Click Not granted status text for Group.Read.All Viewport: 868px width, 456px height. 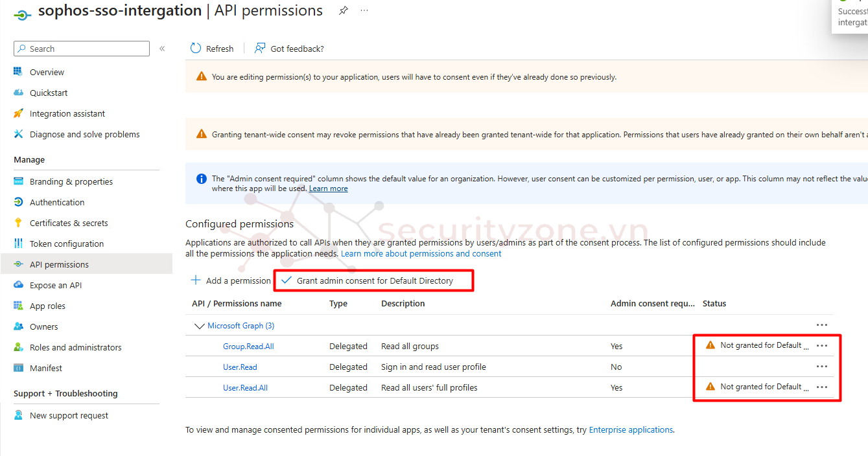tap(765, 345)
